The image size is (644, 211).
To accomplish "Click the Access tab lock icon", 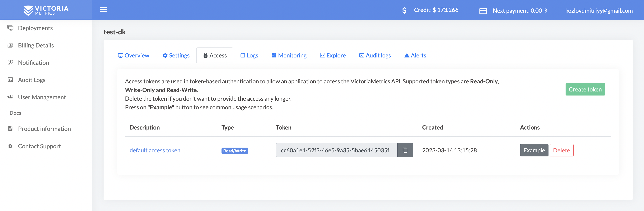I will [x=206, y=55].
